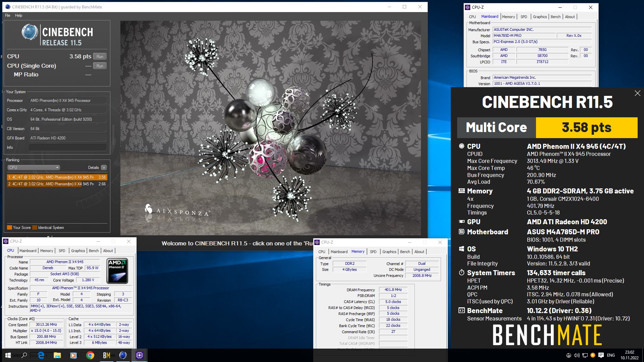The image size is (644, 362).
Task: Open Memory tab in the Processor CPU-Z window
Action: pos(47,251)
